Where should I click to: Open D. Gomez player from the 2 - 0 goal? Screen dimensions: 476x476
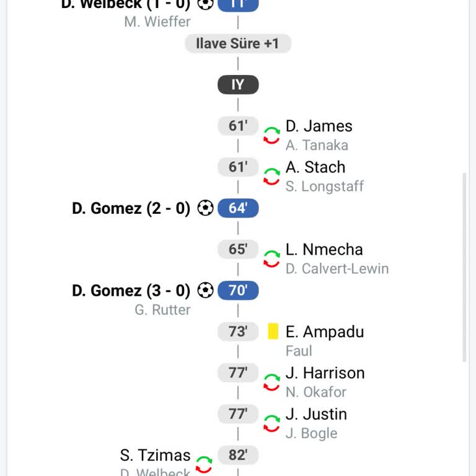point(107,208)
